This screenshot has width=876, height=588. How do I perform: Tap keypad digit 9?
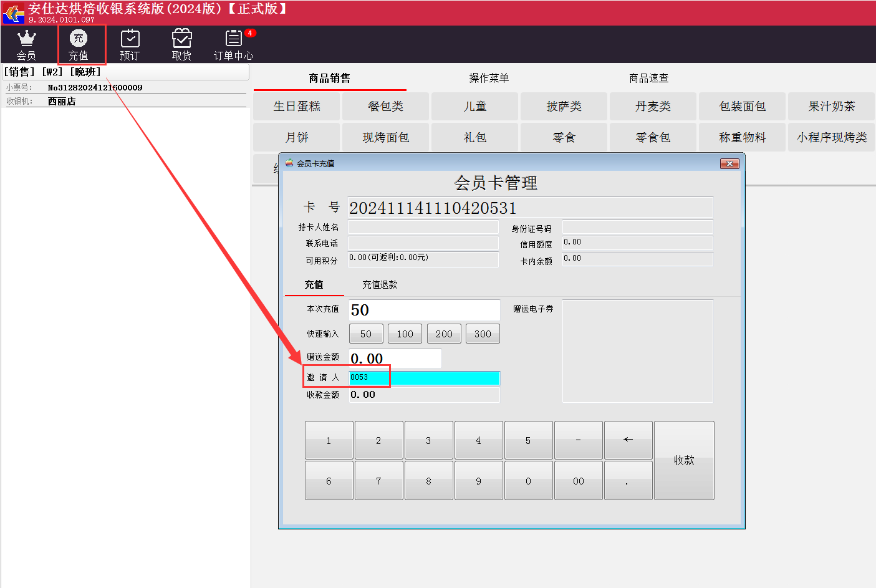click(x=479, y=481)
